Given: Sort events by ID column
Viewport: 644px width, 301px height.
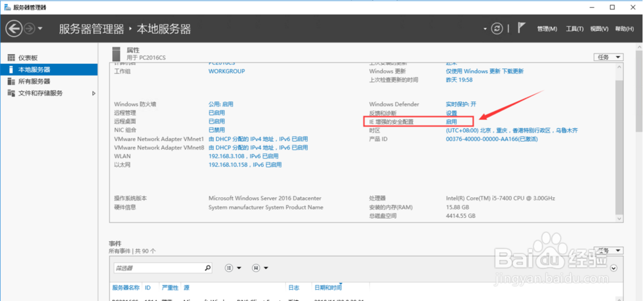Looking at the screenshot, I should (x=148, y=288).
